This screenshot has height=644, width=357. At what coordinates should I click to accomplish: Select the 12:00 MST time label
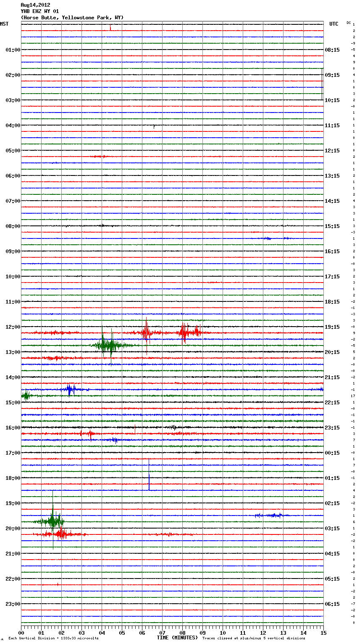[x=13, y=327]
